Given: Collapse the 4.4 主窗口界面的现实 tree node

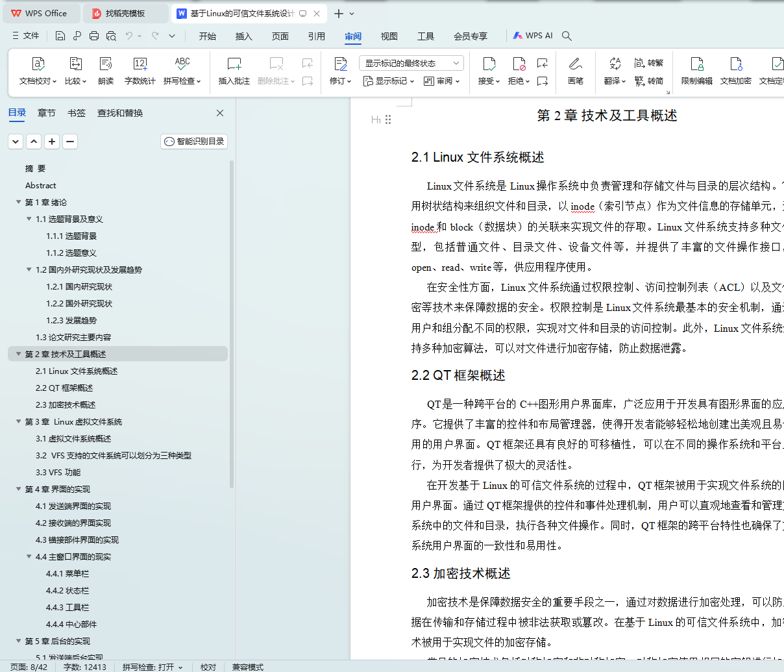Looking at the screenshot, I should 29,556.
